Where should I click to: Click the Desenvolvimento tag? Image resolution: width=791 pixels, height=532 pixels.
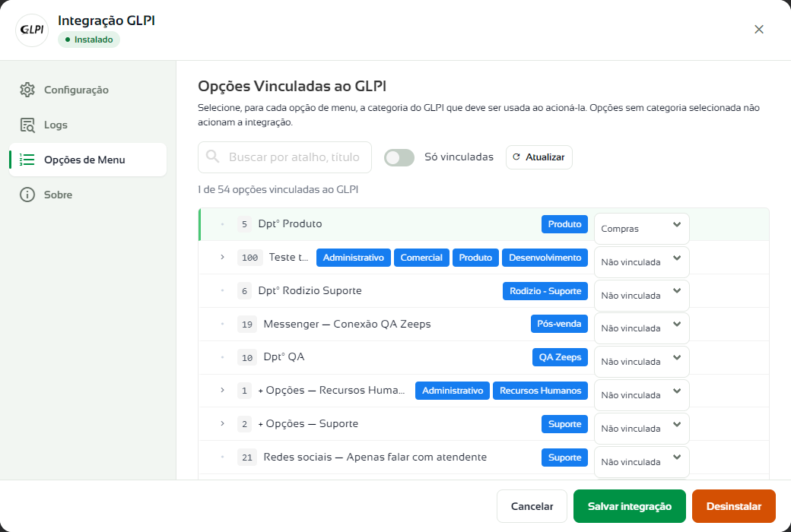pos(545,258)
